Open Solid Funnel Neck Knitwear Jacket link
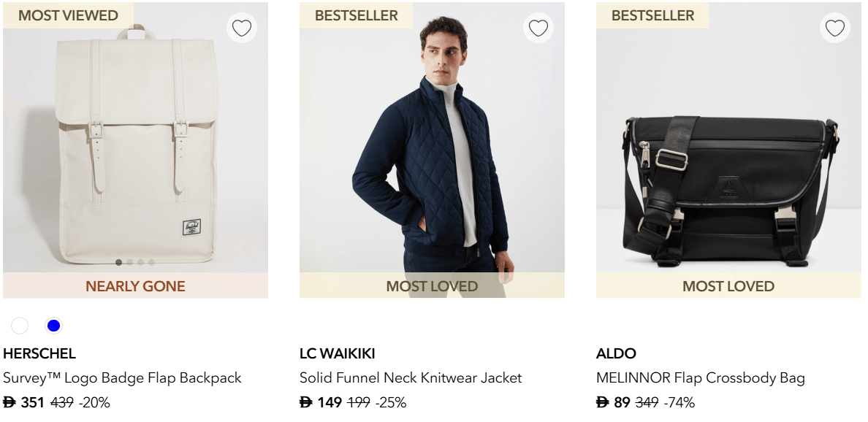 click(x=411, y=378)
